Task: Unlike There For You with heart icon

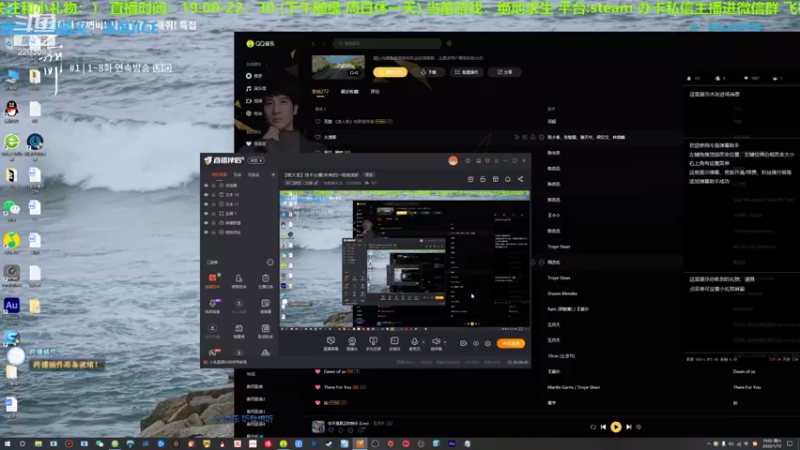Action: [x=318, y=387]
